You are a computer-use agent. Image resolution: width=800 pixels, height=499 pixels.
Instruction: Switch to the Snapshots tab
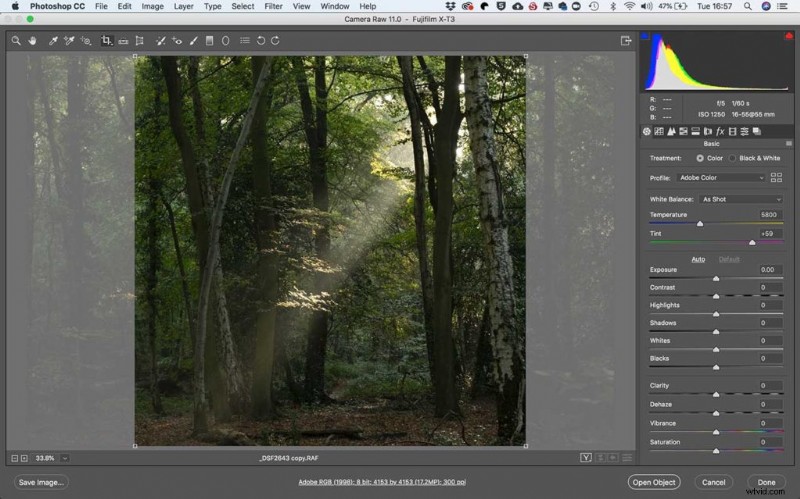tap(757, 132)
